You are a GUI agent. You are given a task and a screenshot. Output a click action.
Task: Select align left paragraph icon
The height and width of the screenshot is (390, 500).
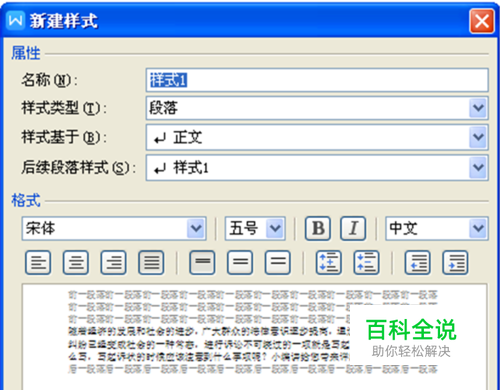[x=38, y=263]
